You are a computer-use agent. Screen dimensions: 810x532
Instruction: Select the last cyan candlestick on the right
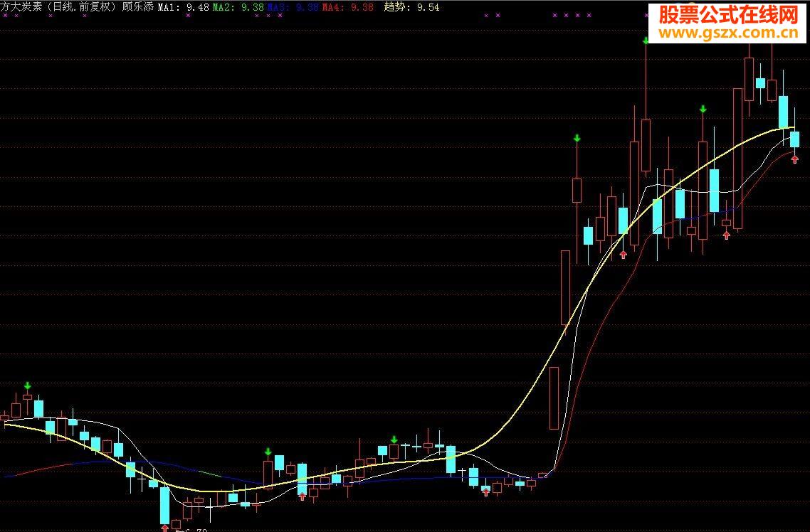pos(794,139)
